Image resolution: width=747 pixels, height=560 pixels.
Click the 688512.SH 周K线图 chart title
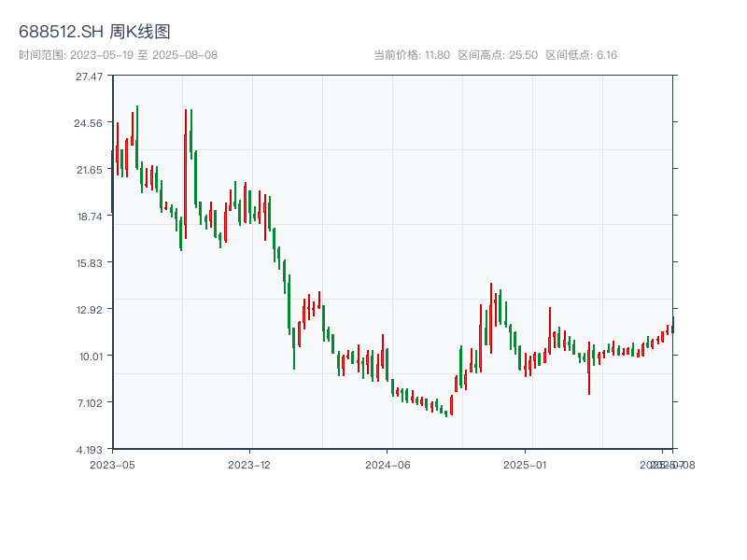(x=94, y=33)
